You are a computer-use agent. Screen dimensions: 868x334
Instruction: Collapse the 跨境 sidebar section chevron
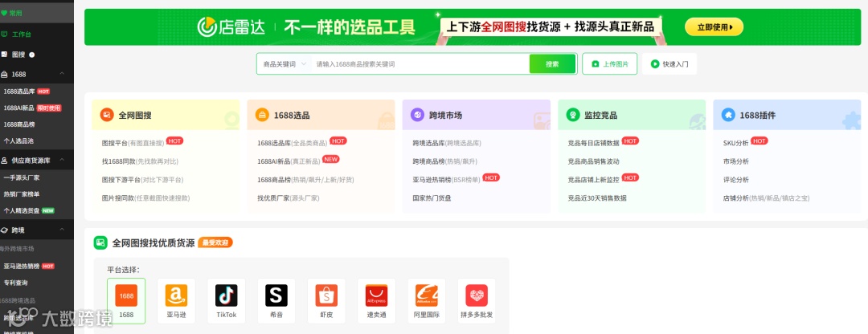pyautogui.click(x=62, y=230)
